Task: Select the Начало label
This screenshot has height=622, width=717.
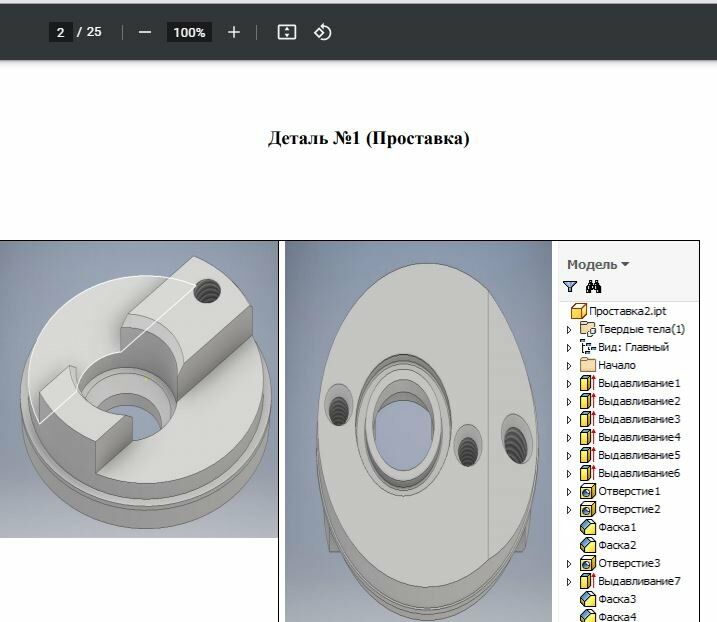Action: pyautogui.click(x=617, y=365)
